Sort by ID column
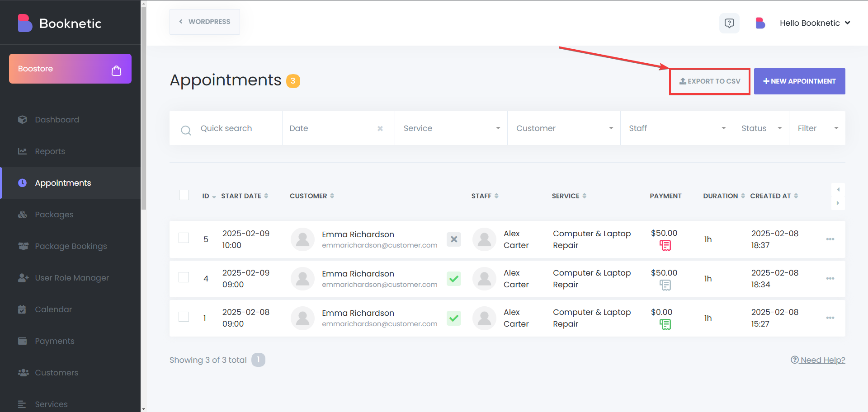The height and width of the screenshot is (412, 868). (x=209, y=196)
